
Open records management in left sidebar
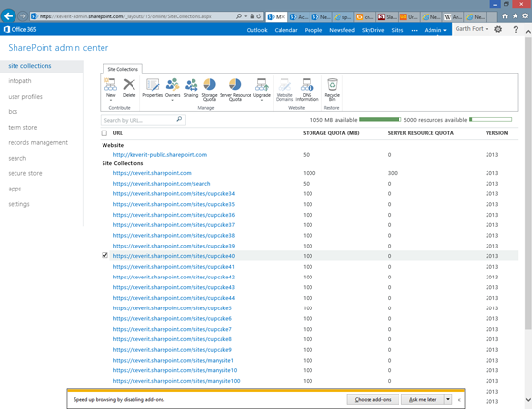(x=38, y=142)
